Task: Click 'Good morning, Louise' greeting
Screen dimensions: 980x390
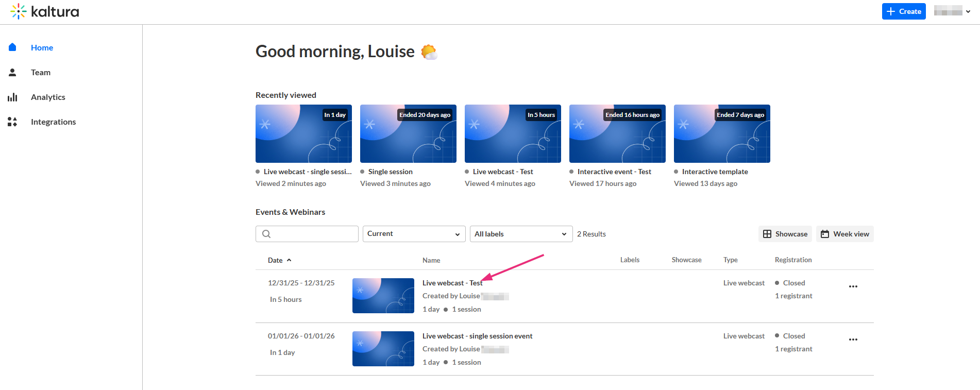Action: [335, 52]
